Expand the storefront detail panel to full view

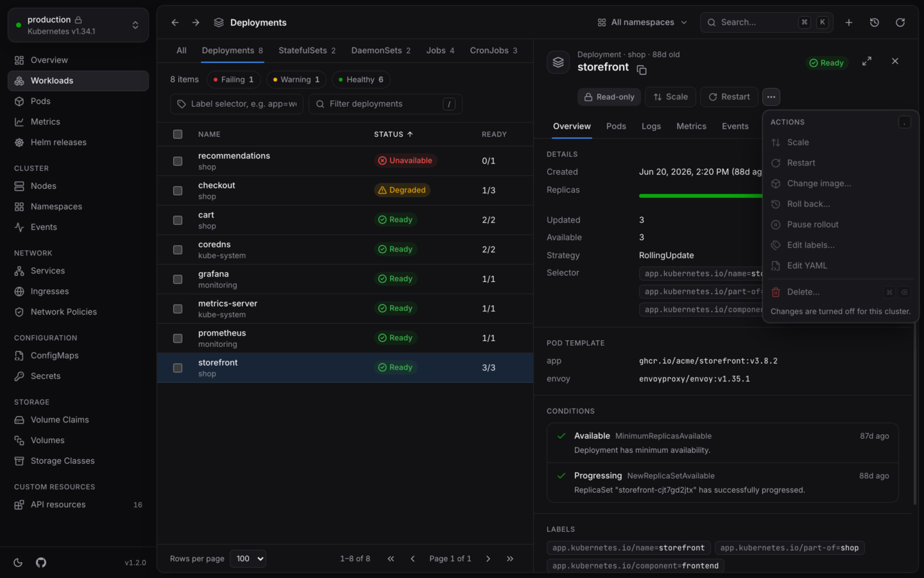click(x=867, y=61)
